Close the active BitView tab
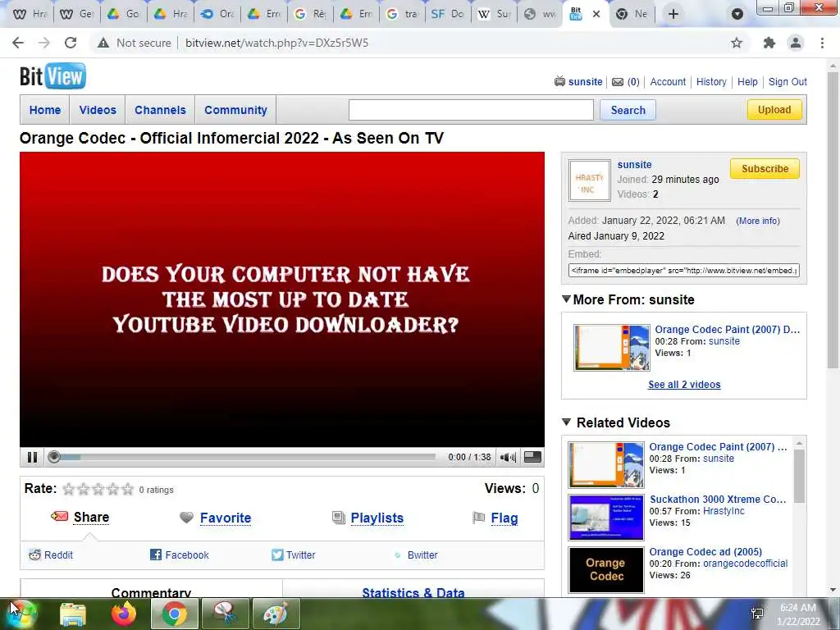This screenshot has height=630, width=840. click(596, 15)
